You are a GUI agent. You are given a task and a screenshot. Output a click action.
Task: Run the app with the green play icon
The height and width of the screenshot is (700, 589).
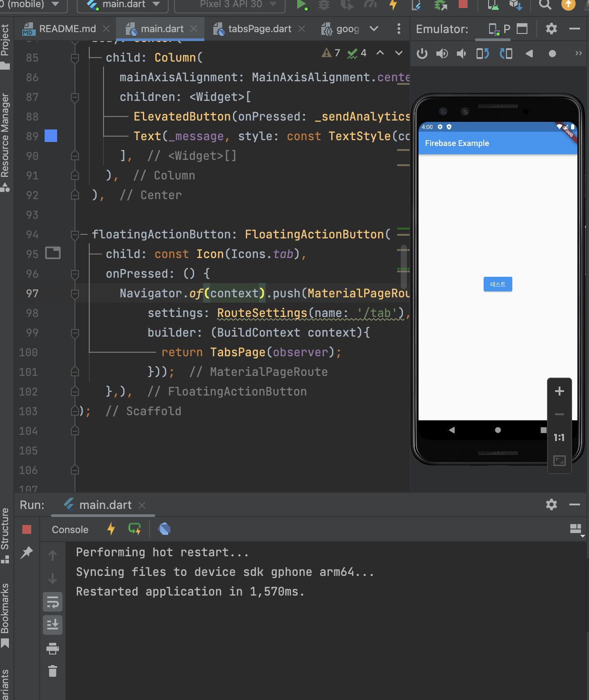302,5
